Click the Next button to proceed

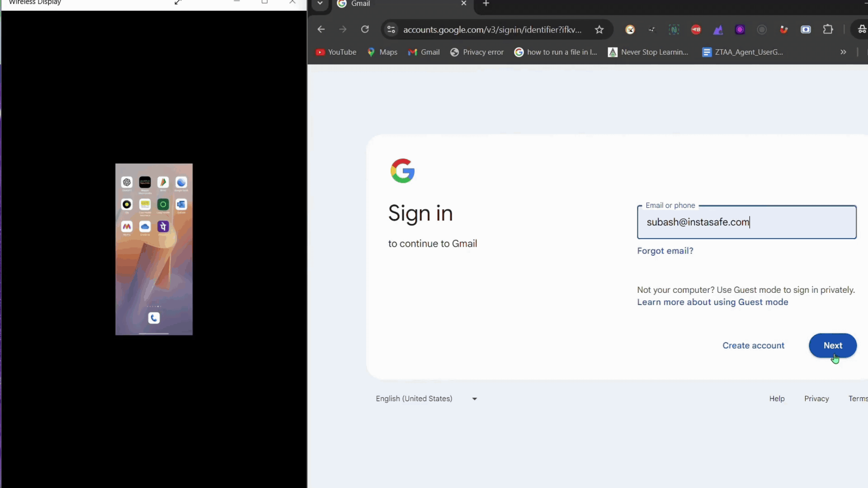(x=833, y=345)
